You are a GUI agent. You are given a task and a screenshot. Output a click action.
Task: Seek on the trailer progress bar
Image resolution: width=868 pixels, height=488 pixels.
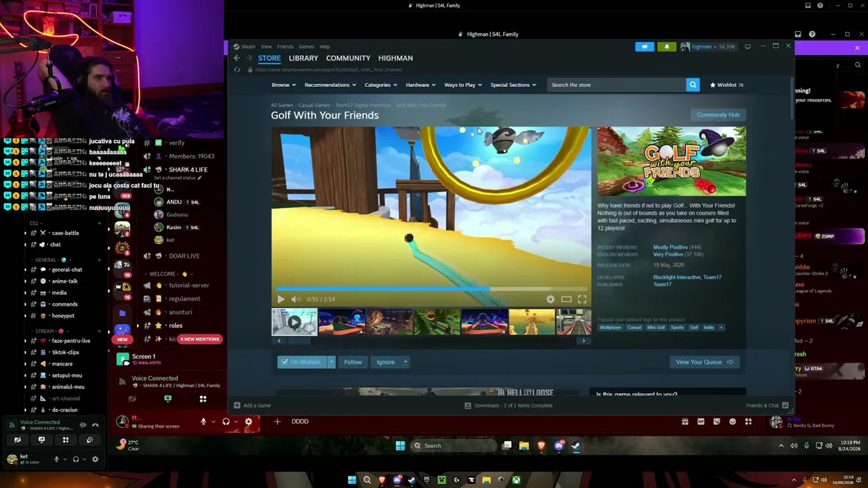click(431, 289)
